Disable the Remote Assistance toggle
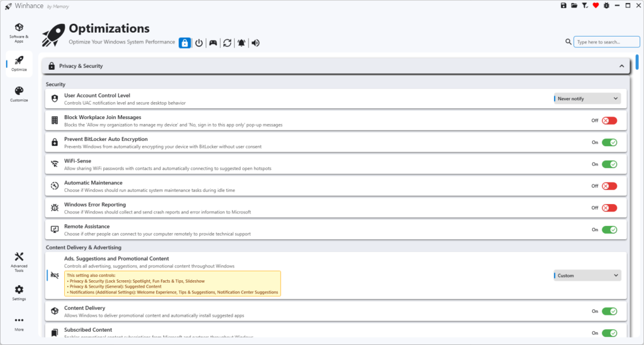Viewport: 644px width, 345px height. (609, 229)
